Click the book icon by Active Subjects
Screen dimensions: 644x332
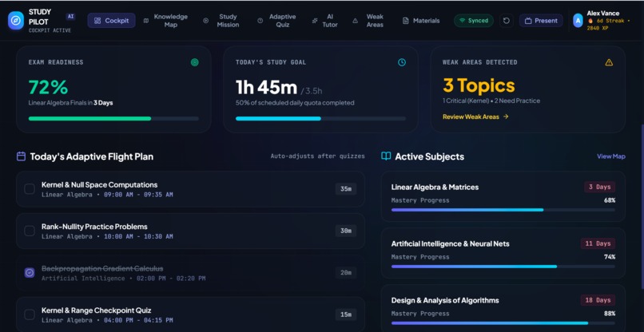coord(386,156)
